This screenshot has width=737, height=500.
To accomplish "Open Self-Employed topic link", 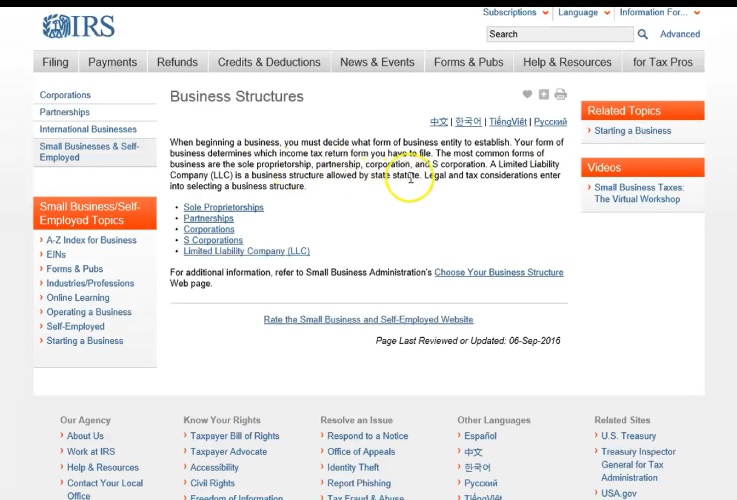I will coord(75,327).
